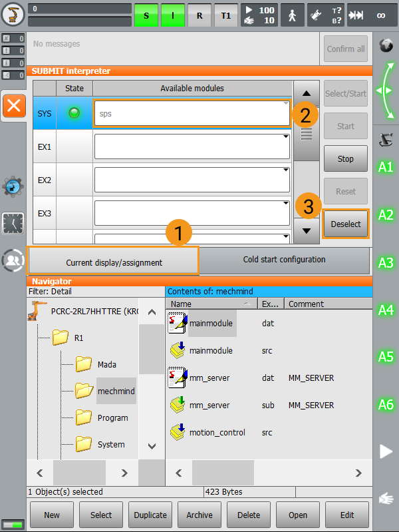Viewport: 399px width, 532px height.
Task: Click the orange X close icon
Action: click(x=14, y=105)
